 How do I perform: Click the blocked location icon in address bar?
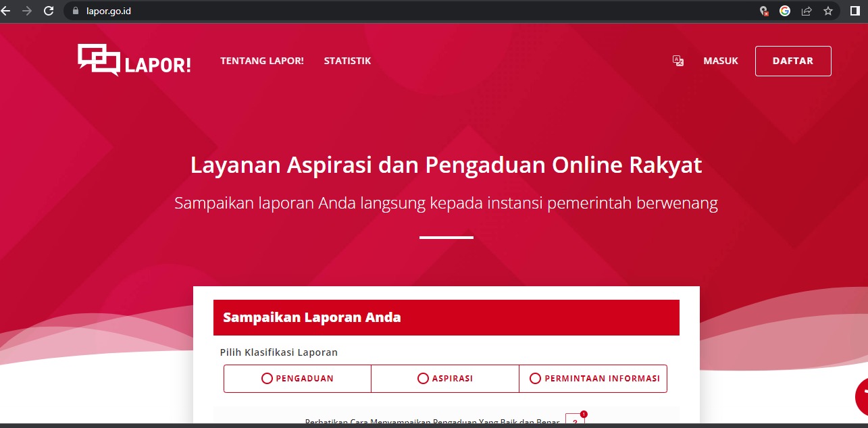click(x=764, y=11)
